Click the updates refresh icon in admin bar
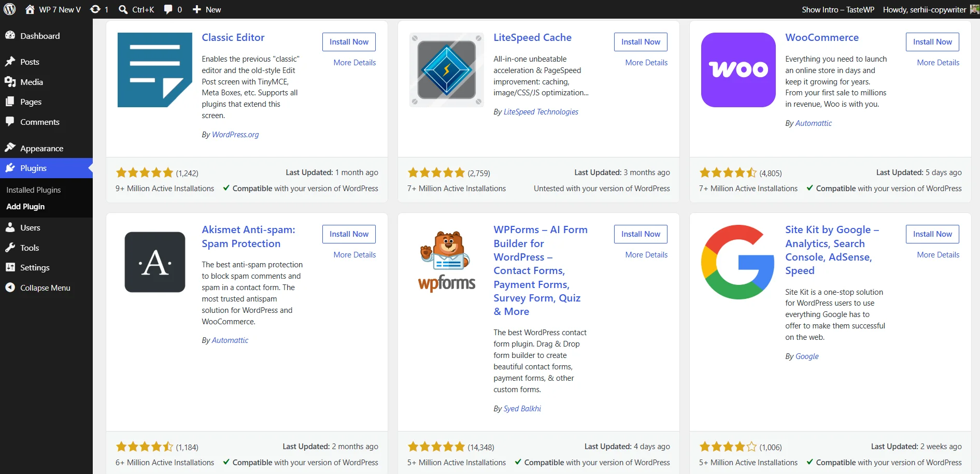Screen dimensions: 980x474 point(95,9)
